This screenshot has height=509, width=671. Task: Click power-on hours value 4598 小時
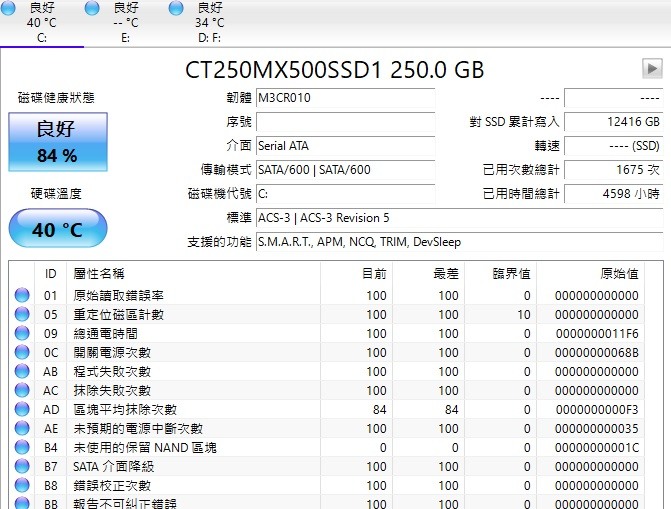(613, 194)
